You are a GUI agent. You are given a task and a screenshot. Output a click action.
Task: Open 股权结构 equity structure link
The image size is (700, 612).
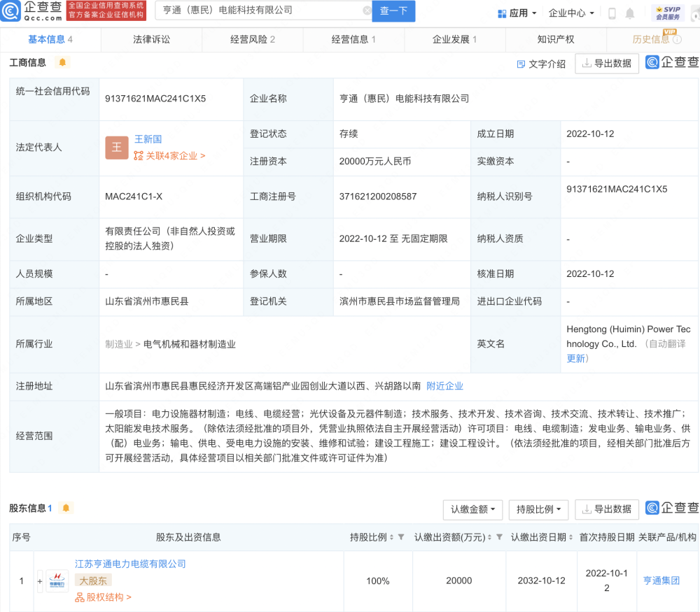pyautogui.click(x=103, y=597)
